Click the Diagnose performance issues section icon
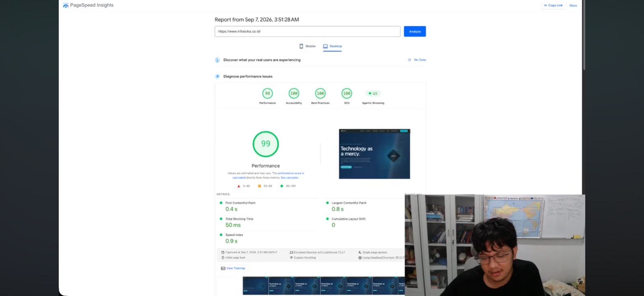The image size is (644, 296). 217,76
